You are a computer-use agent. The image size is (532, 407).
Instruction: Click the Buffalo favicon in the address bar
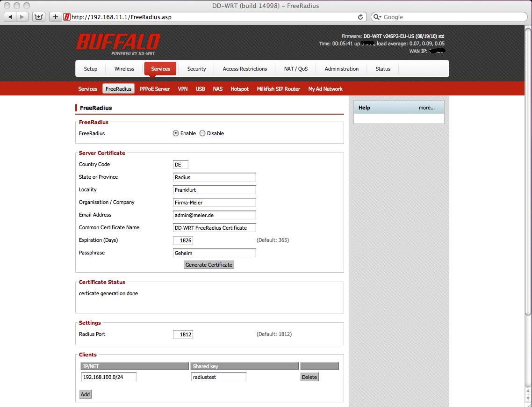click(67, 17)
